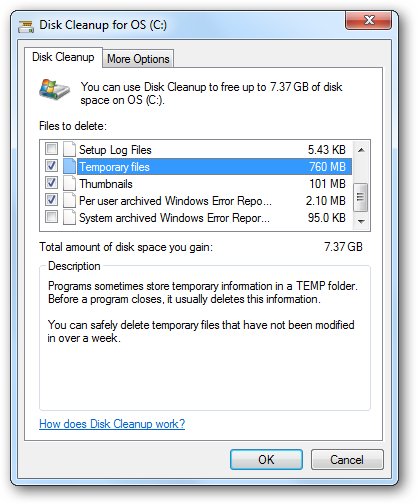
Task: Click the highlighted Temporary files label
Action: click(115, 167)
